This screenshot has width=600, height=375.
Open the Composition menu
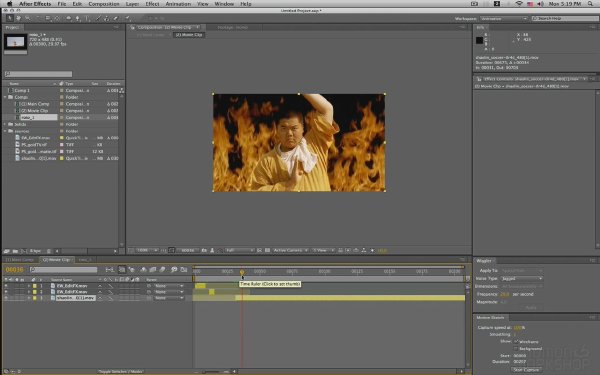click(104, 4)
